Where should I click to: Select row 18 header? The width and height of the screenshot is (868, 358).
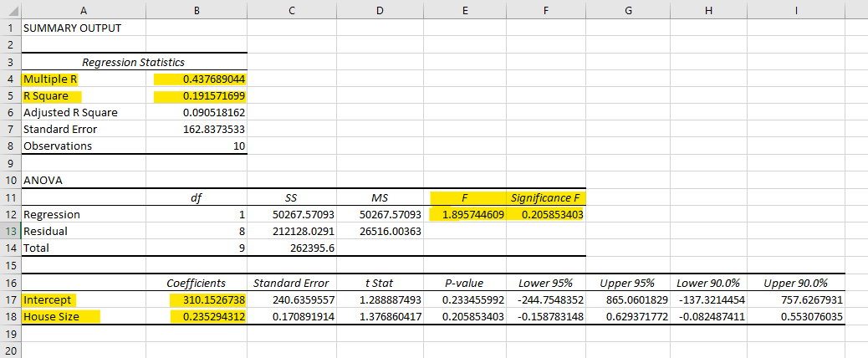coord(9,317)
